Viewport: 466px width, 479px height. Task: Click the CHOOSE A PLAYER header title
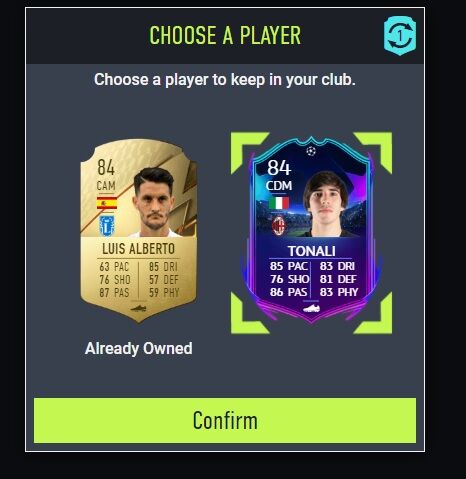click(x=225, y=35)
